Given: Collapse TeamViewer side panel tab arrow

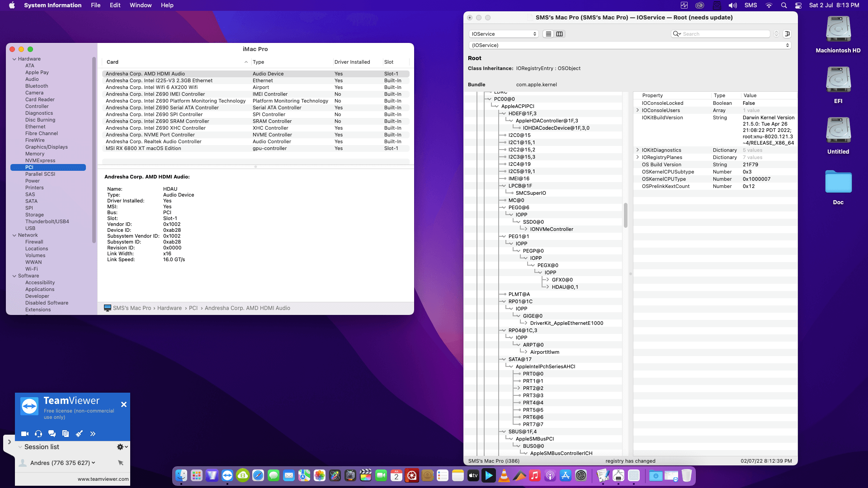Looking at the screenshot, I should [x=9, y=442].
